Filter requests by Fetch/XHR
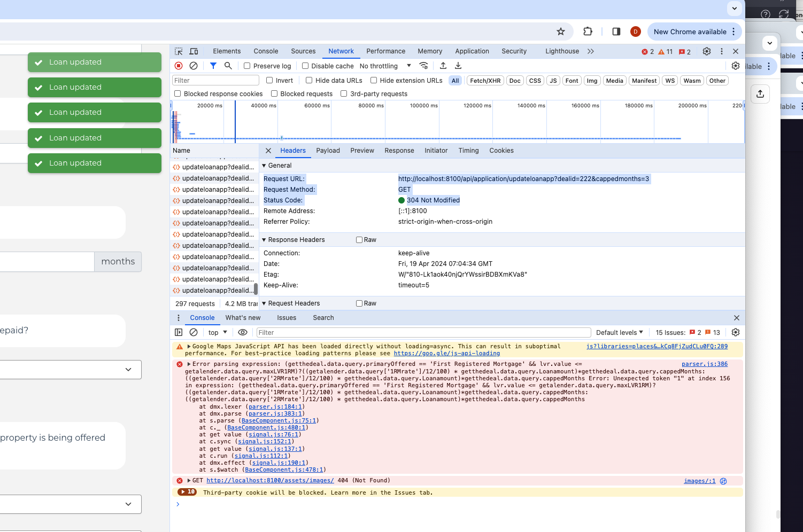 (485, 81)
